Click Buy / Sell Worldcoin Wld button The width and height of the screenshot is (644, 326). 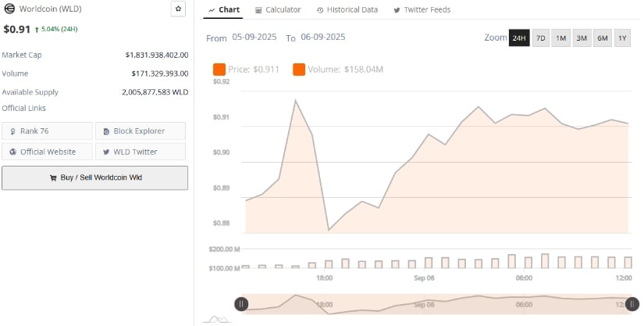coord(95,177)
